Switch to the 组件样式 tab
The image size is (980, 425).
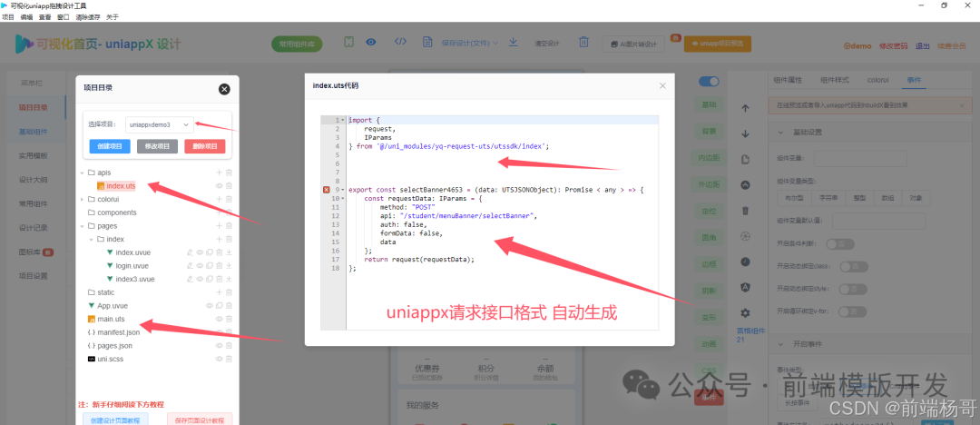coord(835,80)
